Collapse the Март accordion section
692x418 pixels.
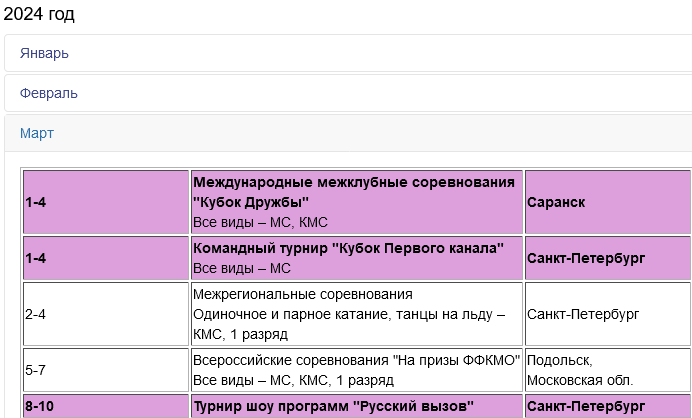37,133
